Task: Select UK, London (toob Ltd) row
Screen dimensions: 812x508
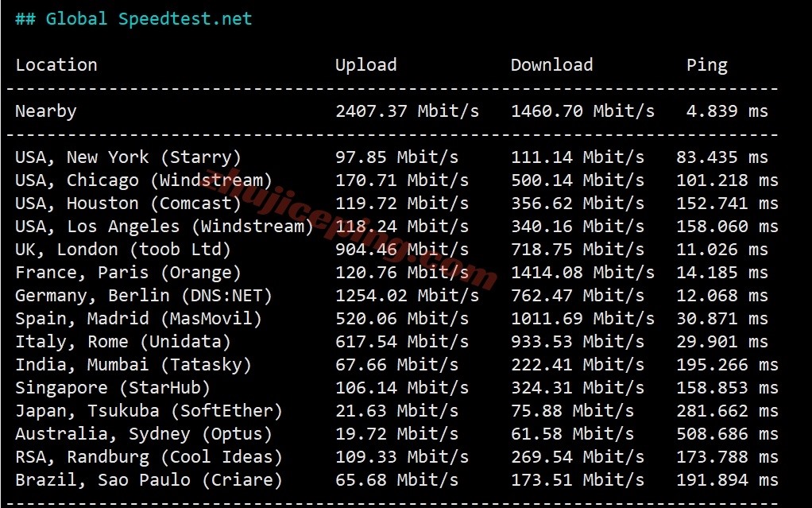Action: [396, 250]
